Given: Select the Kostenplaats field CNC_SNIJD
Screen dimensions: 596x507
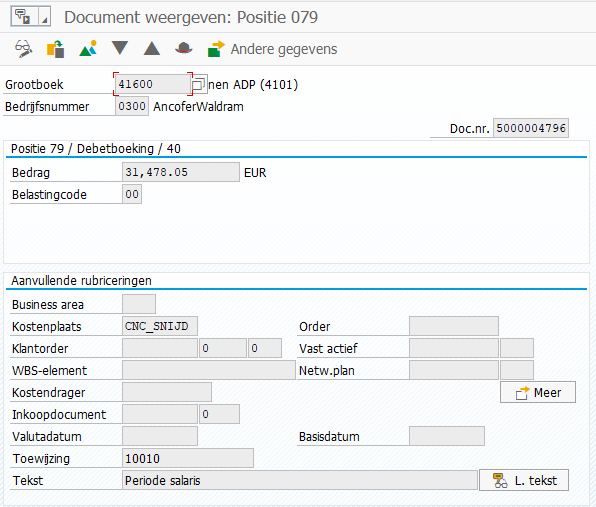Looking at the screenshot, I should click(160, 326).
